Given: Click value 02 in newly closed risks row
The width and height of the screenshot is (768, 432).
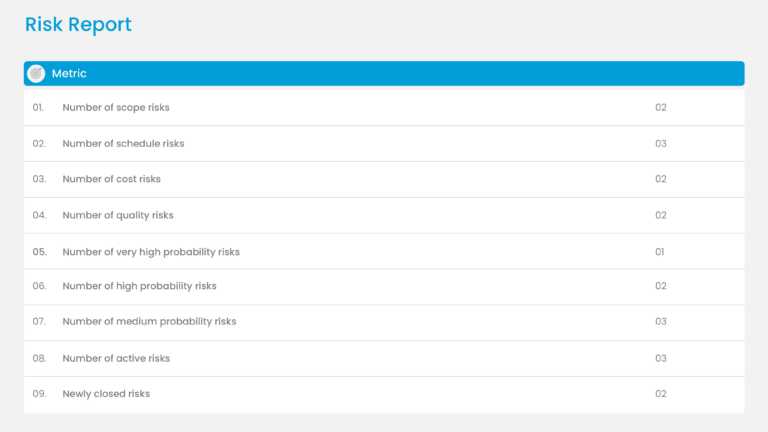Looking at the screenshot, I should [661, 394].
